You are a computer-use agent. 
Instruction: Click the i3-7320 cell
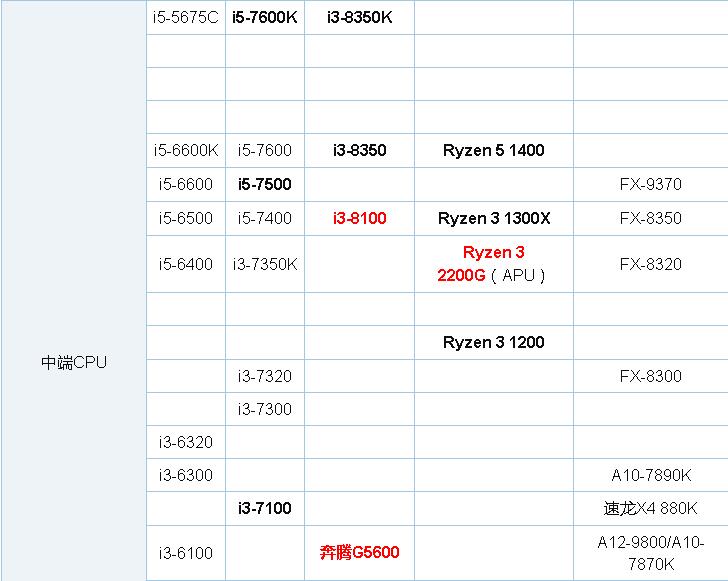264,376
